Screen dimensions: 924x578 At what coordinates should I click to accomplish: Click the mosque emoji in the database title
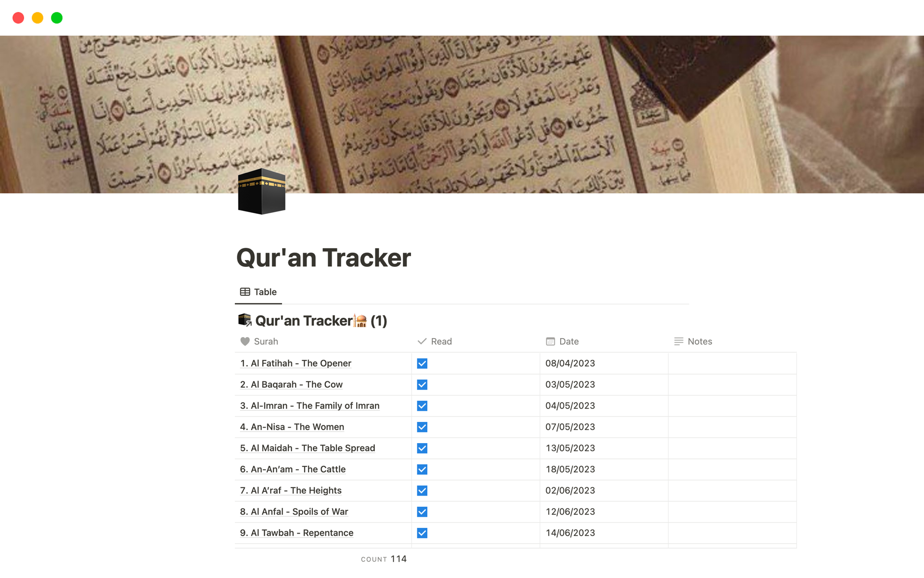[x=361, y=320]
